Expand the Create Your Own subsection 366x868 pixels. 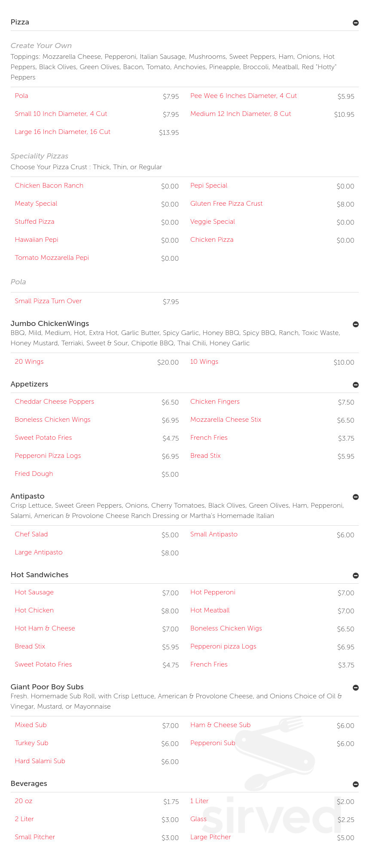click(41, 46)
